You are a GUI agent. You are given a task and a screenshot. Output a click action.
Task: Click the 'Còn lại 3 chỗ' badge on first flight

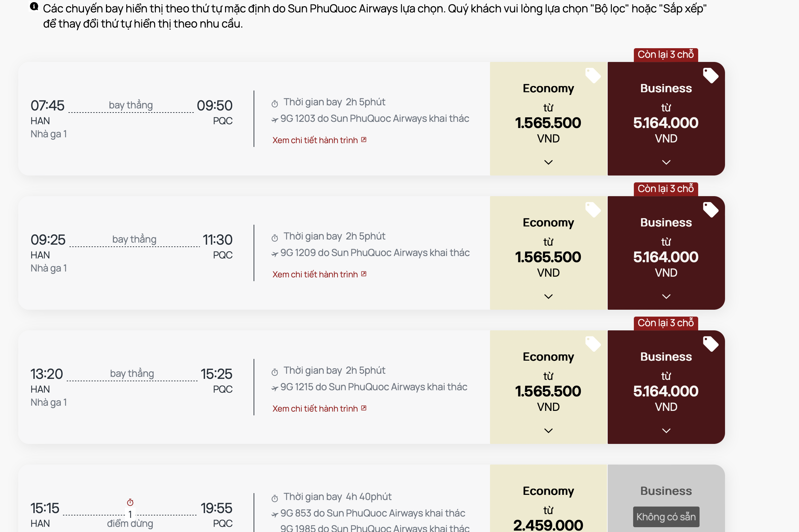665,55
